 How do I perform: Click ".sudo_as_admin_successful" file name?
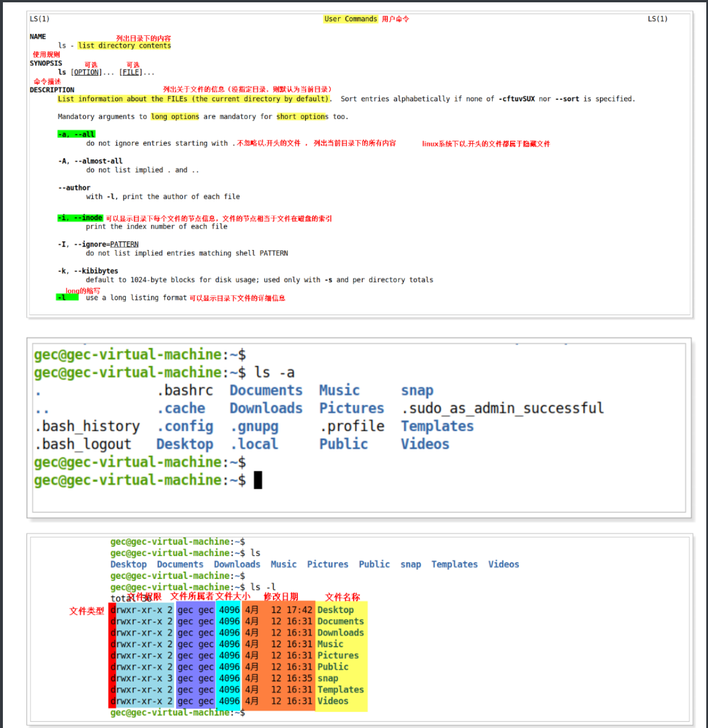tap(503, 408)
